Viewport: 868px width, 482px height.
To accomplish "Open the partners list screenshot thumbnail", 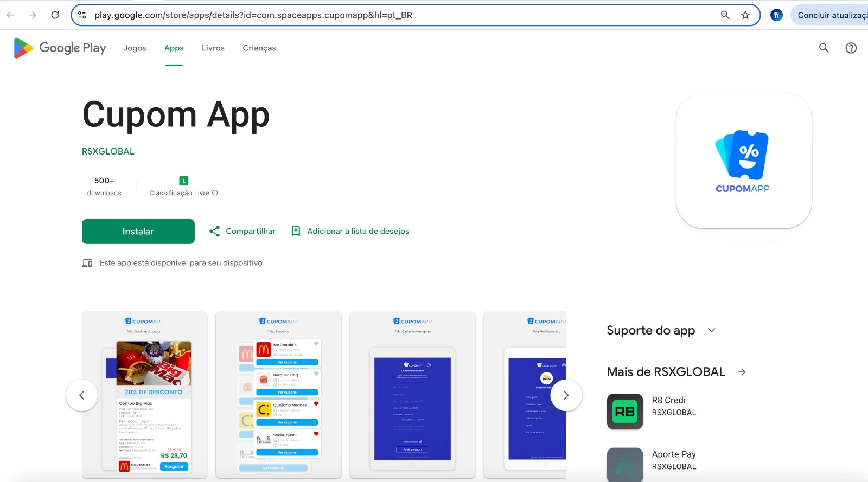I will pyautogui.click(x=278, y=395).
